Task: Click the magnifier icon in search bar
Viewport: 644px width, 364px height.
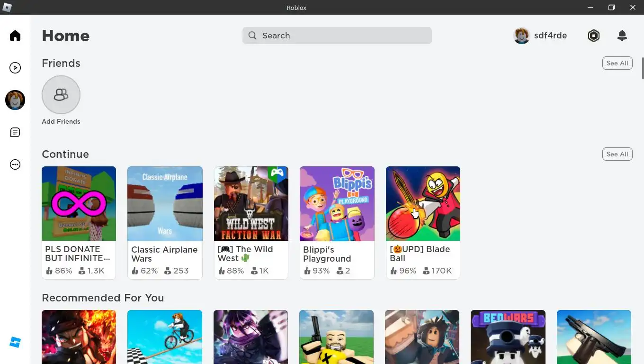Action: pyautogui.click(x=252, y=36)
